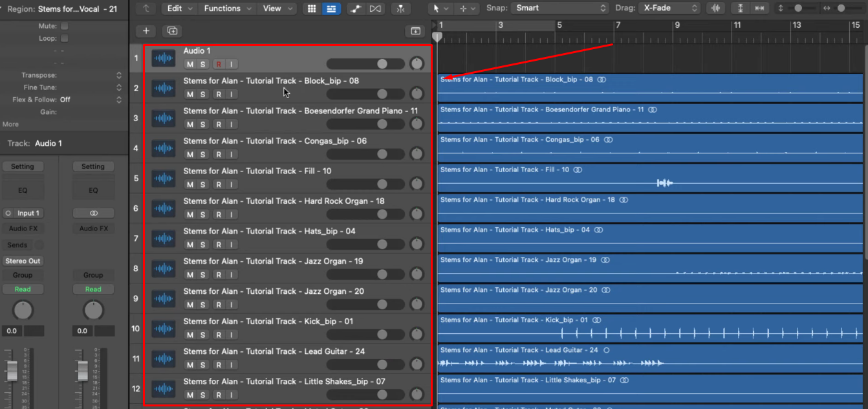Click the Kick_bip - 01 track icon
The image size is (868, 409).
[x=164, y=329]
